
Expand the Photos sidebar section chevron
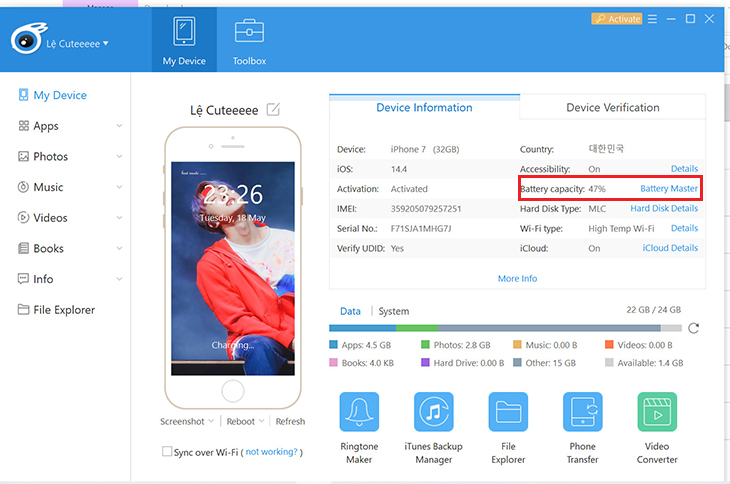point(119,156)
